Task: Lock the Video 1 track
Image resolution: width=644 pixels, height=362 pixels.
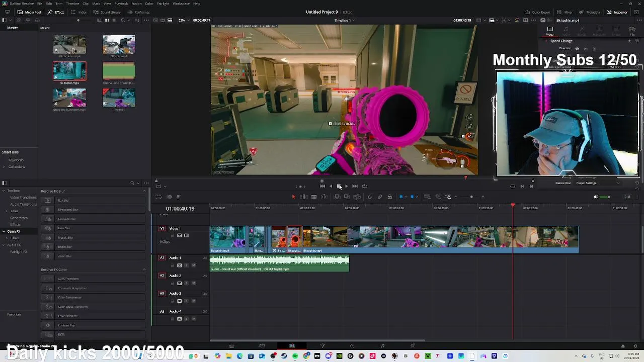Action: pyautogui.click(x=172, y=235)
